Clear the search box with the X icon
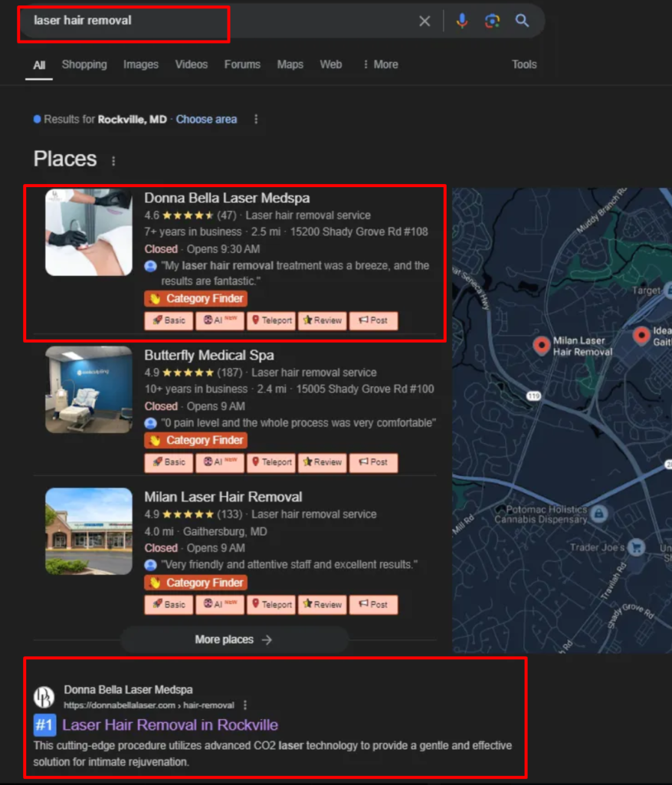The height and width of the screenshot is (785, 672). [x=425, y=21]
